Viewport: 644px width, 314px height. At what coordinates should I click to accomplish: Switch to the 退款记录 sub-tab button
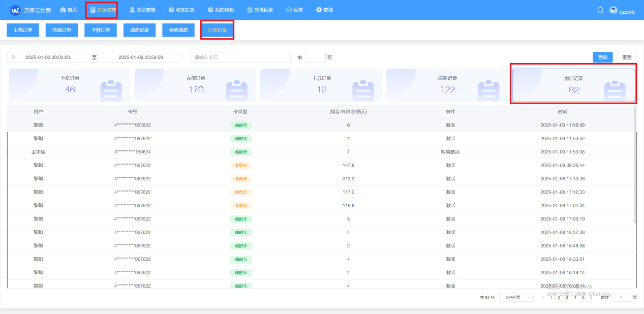tap(139, 30)
